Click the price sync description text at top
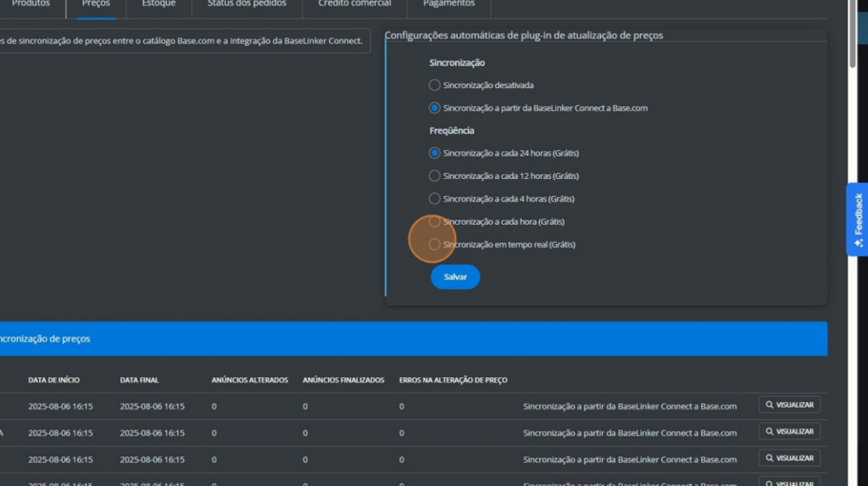 (x=181, y=41)
